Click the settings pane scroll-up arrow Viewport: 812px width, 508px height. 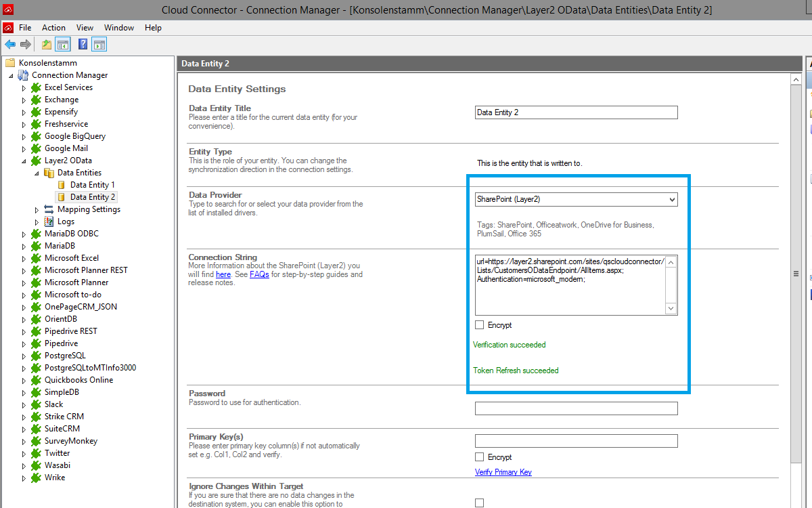[796, 79]
